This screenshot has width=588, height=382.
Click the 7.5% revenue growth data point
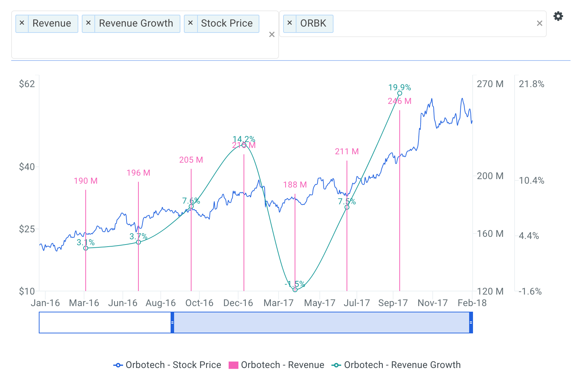[x=347, y=207]
